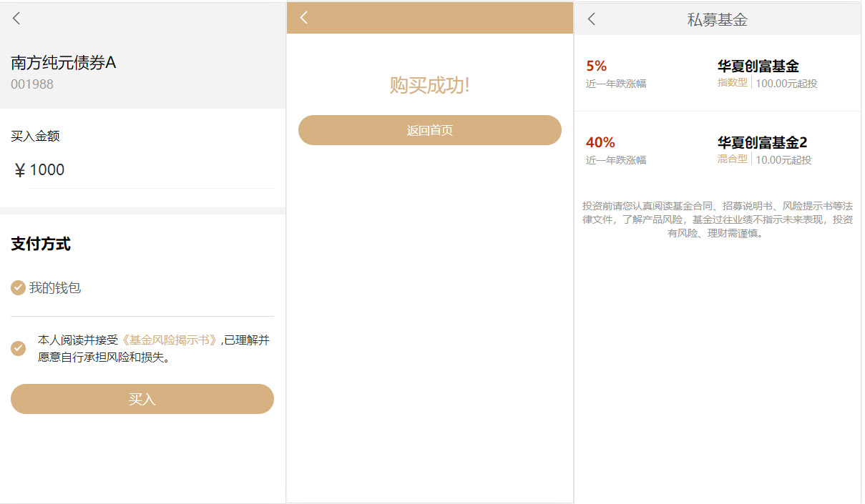
Task: Click the 支付方式 heading
Action: click(x=41, y=244)
